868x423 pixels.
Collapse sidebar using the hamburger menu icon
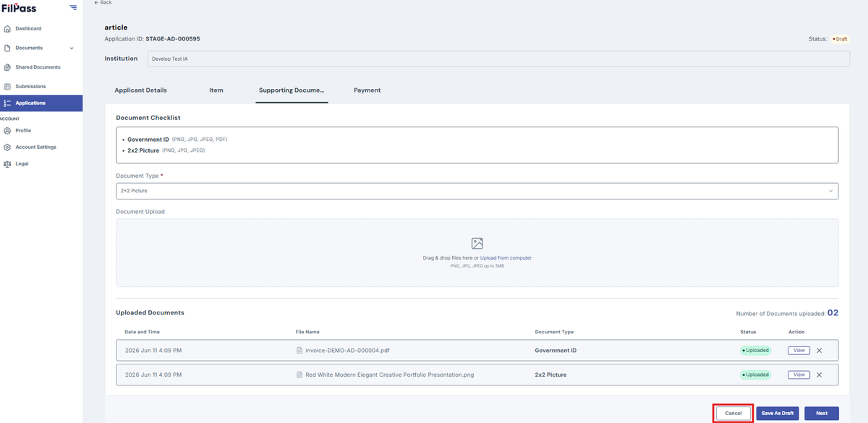tap(73, 8)
